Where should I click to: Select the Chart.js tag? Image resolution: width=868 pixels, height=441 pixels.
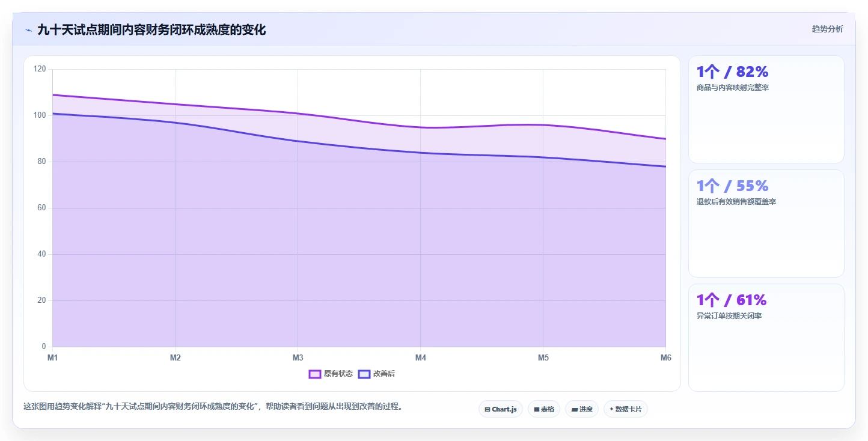[501, 409]
